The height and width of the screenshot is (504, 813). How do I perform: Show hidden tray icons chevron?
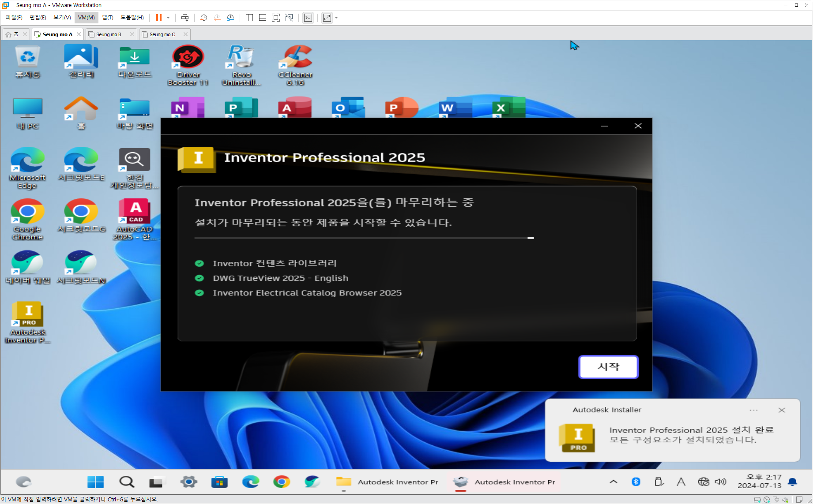pos(614,482)
